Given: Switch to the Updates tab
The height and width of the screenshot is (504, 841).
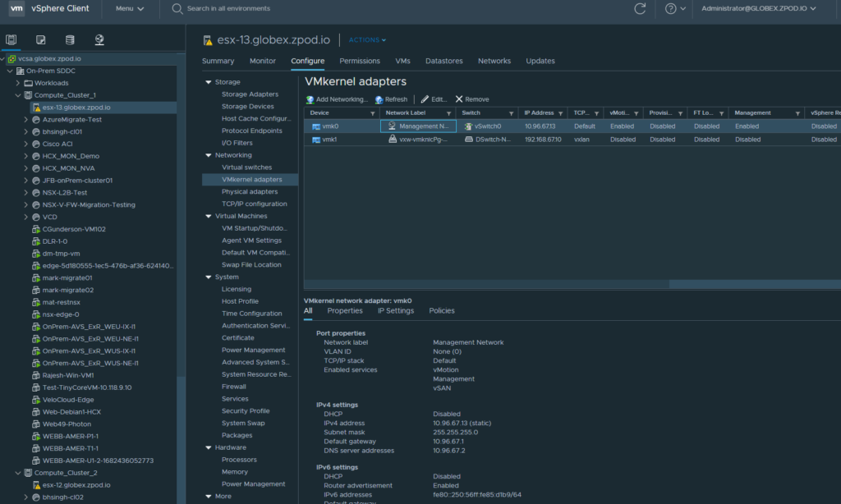Looking at the screenshot, I should 540,61.
